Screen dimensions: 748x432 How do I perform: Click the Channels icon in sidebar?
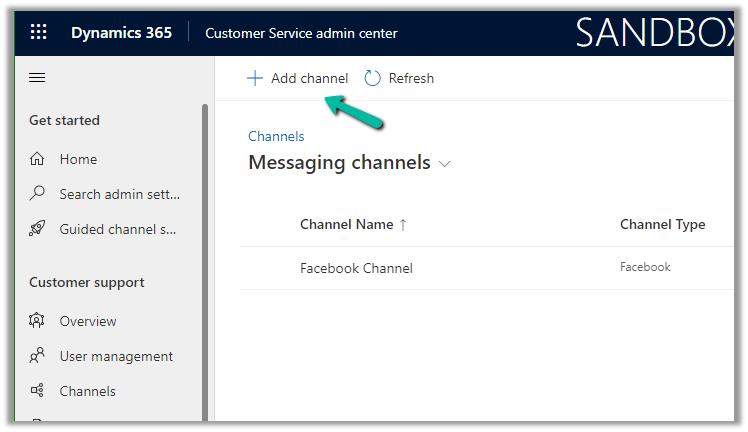38,391
